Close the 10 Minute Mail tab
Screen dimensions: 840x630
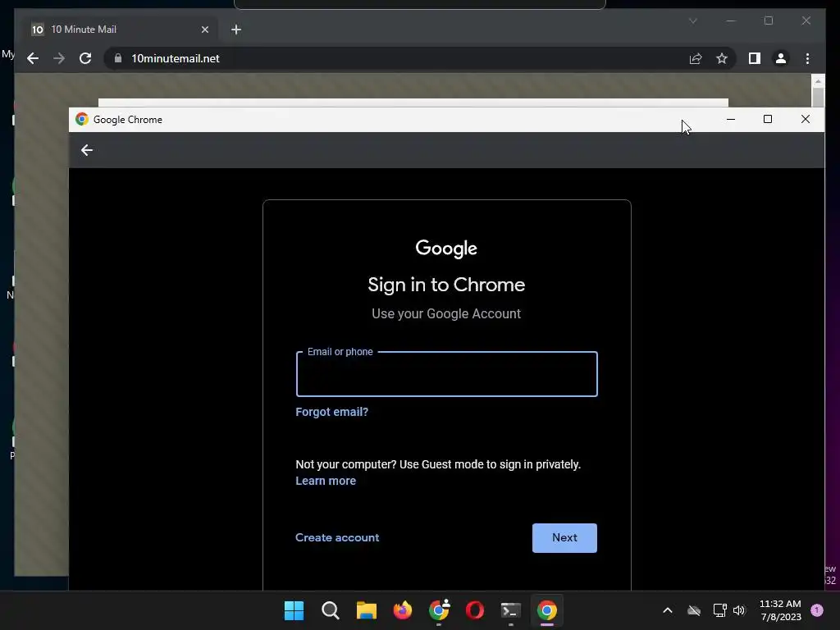pyautogui.click(x=204, y=30)
